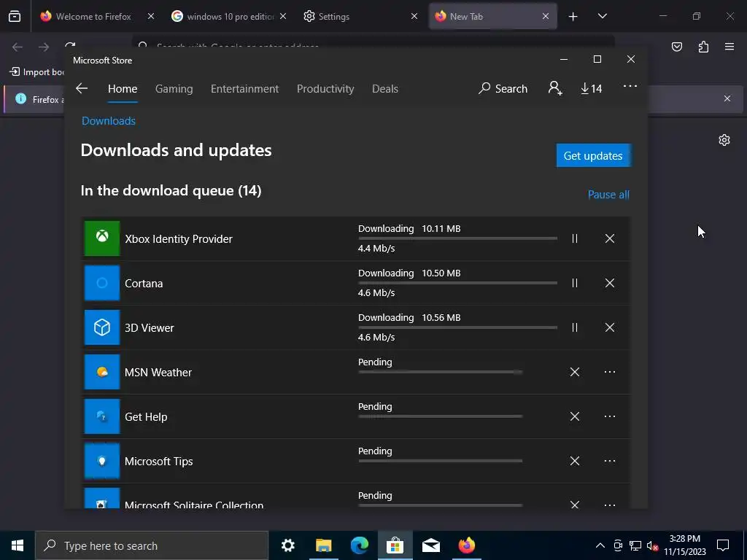Open Firefox View icon in tab bar
Viewport: 747px width, 560px height.
(15, 16)
